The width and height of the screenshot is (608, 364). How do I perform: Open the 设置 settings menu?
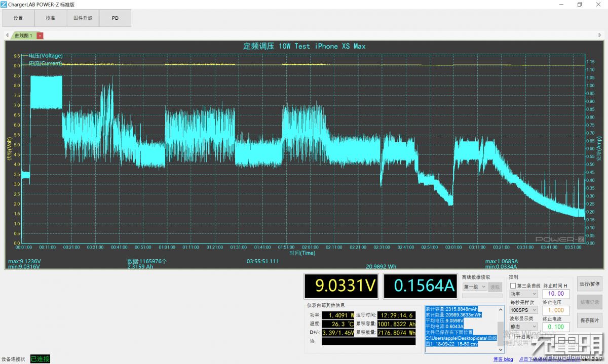pyautogui.click(x=18, y=18)
